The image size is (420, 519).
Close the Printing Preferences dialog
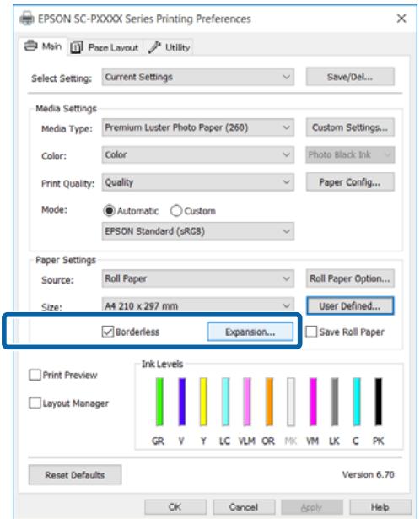[401, 19]
